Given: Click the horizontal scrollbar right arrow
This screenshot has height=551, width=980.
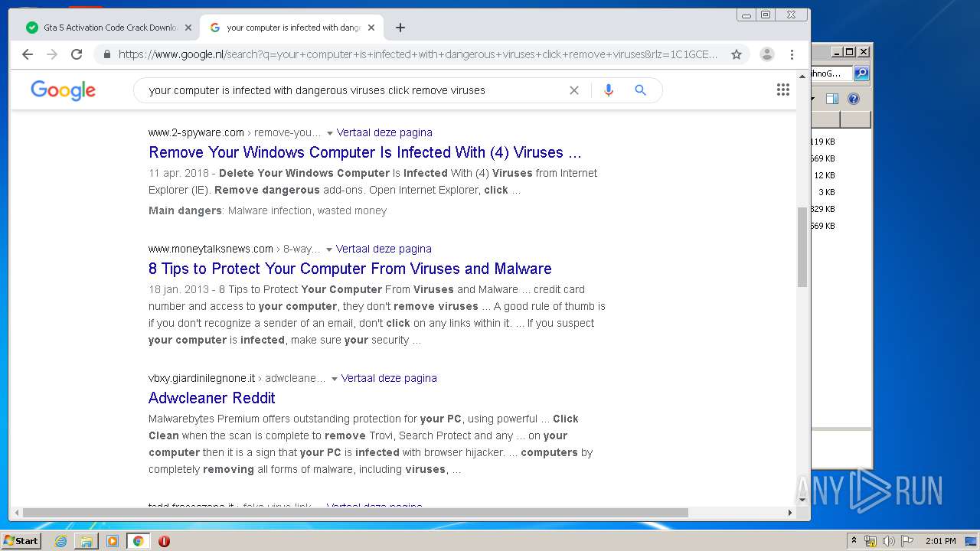Looking at the screenshot, I should pos(790,513).
